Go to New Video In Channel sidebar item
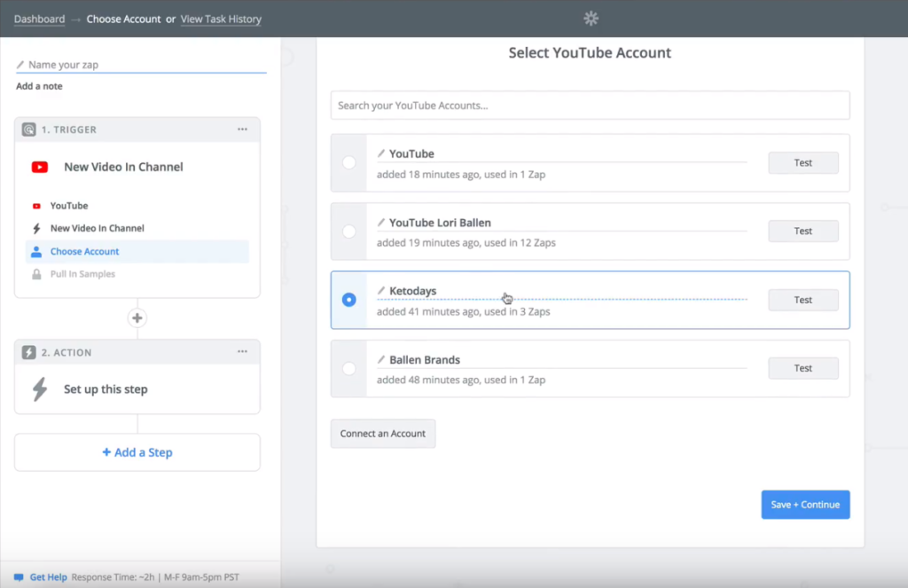This screenshot has width=908, height=588. [x=97, y=229]
